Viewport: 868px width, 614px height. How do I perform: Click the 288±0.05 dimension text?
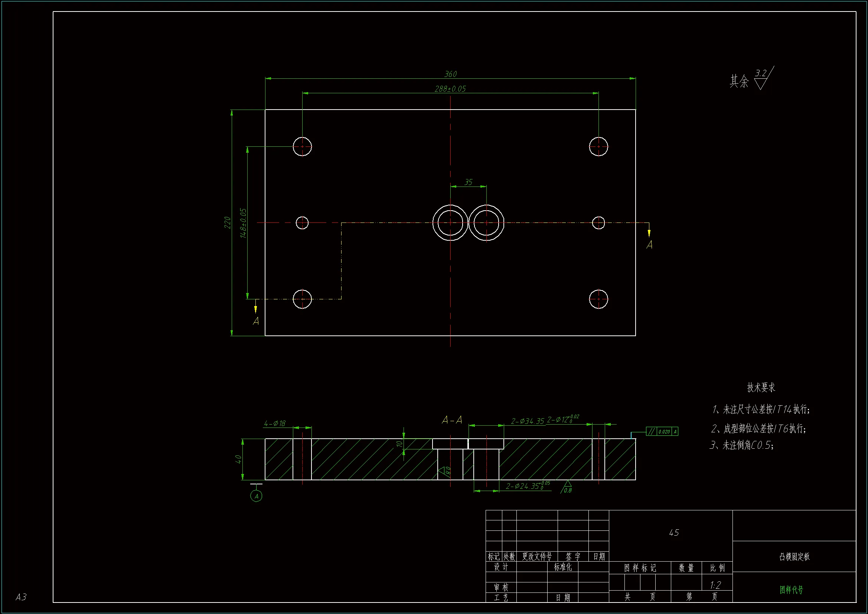pos(450,89)
